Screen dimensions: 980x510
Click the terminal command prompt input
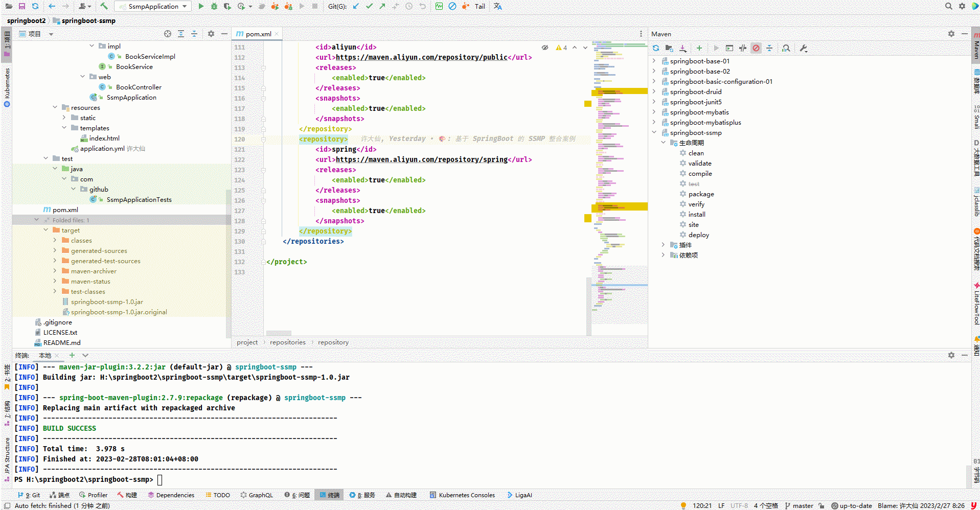160,479
